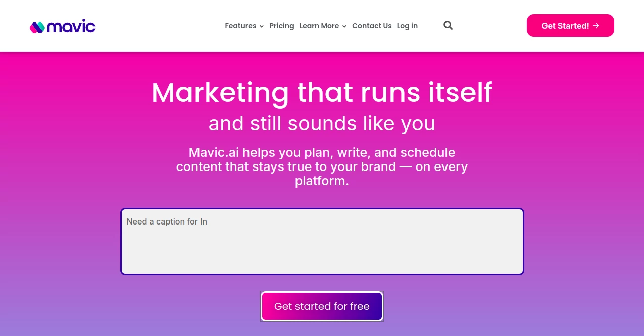Click the Log in link
The height and width of the screenshot is (336, 644).
[407, 26]
